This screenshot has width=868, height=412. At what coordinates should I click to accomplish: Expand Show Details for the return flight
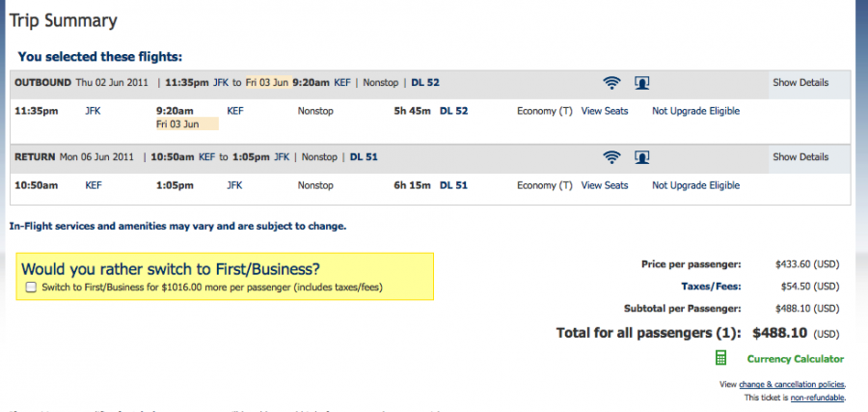click(x=800, y=157)
